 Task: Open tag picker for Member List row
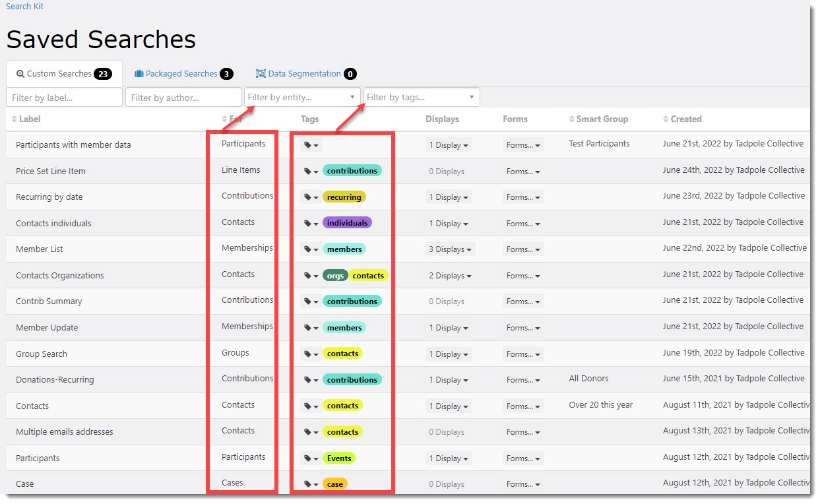click(x=311, y=249)
